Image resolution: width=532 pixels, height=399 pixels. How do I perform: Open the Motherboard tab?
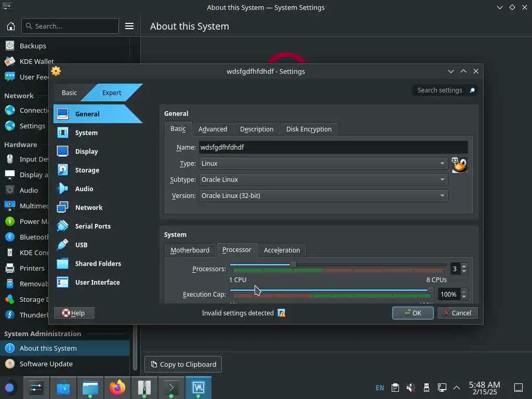[x=190, y=250]
